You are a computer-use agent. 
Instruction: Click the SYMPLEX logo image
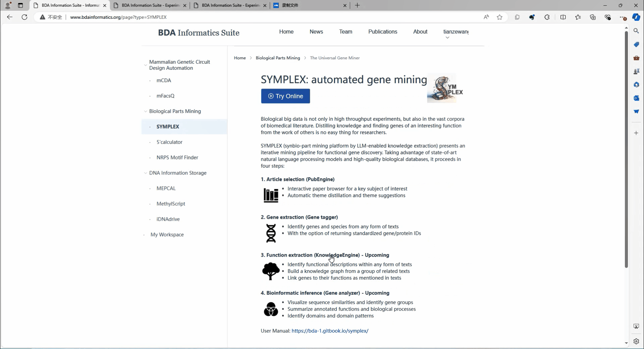[x=445, y=88]
